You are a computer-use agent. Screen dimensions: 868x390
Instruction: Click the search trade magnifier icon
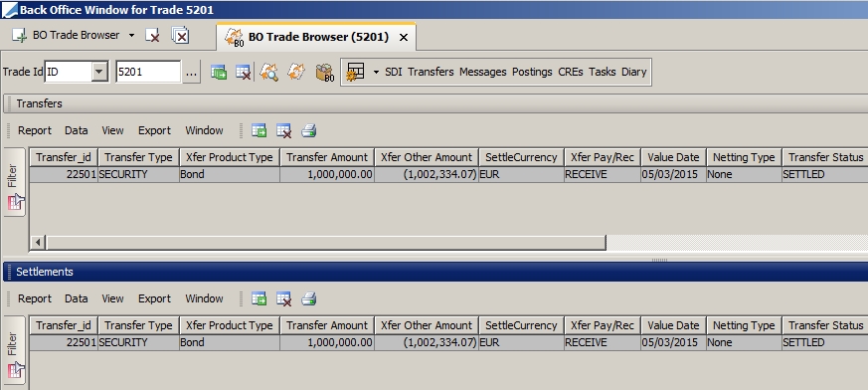coord(269,72)
